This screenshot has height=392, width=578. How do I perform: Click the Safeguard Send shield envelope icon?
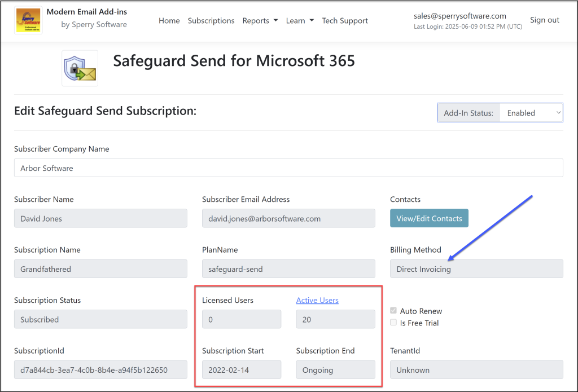(80, 68)
